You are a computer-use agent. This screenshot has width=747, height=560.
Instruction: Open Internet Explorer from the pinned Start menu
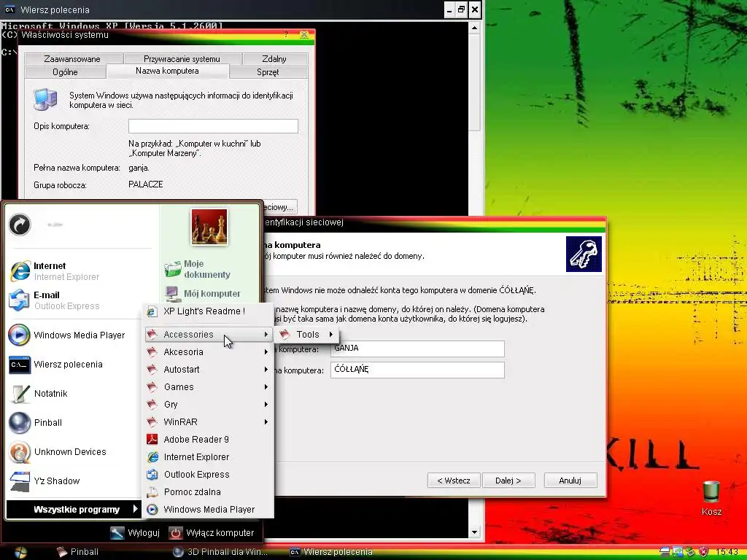click(x=55, y=271)
